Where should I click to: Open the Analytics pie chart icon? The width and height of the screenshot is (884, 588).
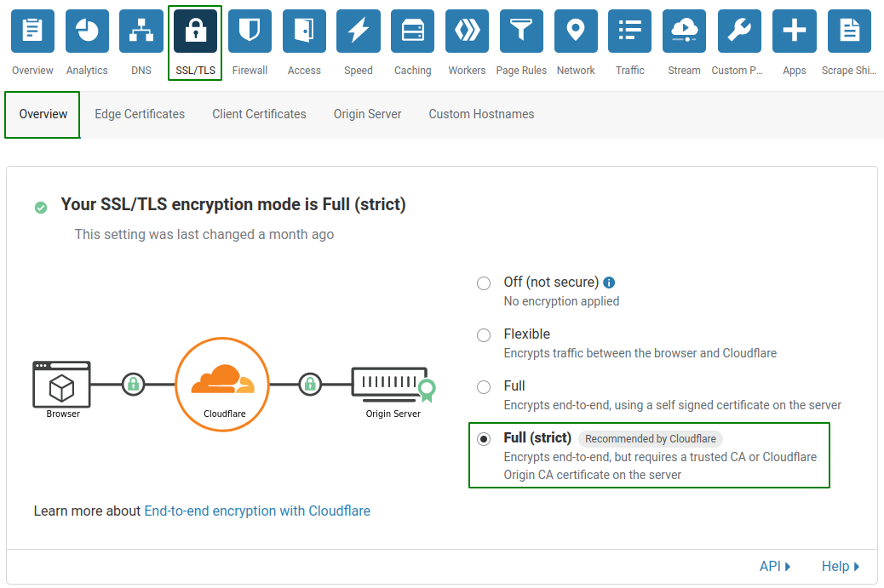87,31
